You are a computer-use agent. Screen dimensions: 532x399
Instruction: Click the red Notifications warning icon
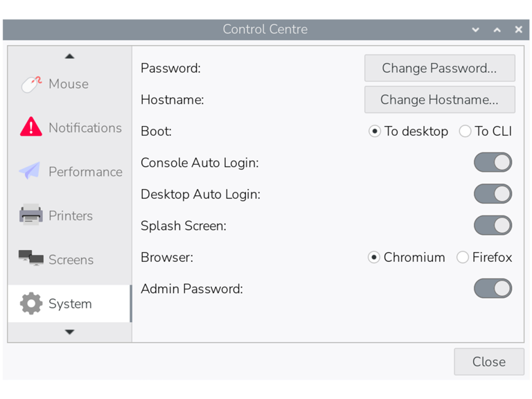[31, 127]
